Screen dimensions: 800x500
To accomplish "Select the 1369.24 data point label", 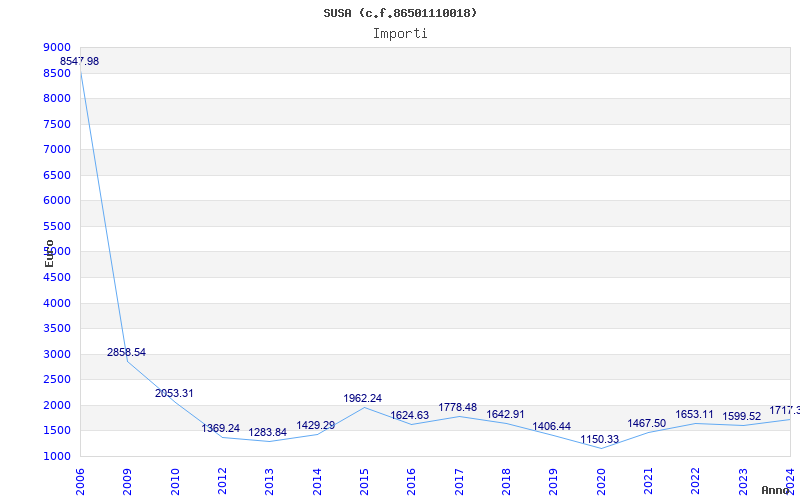I will [x=221, y=428].
